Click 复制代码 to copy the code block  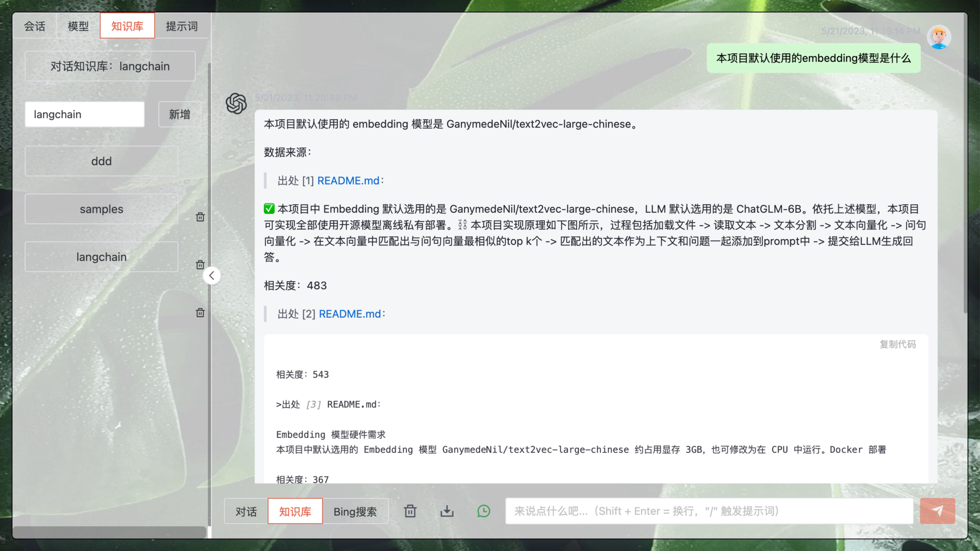point(897,344)
